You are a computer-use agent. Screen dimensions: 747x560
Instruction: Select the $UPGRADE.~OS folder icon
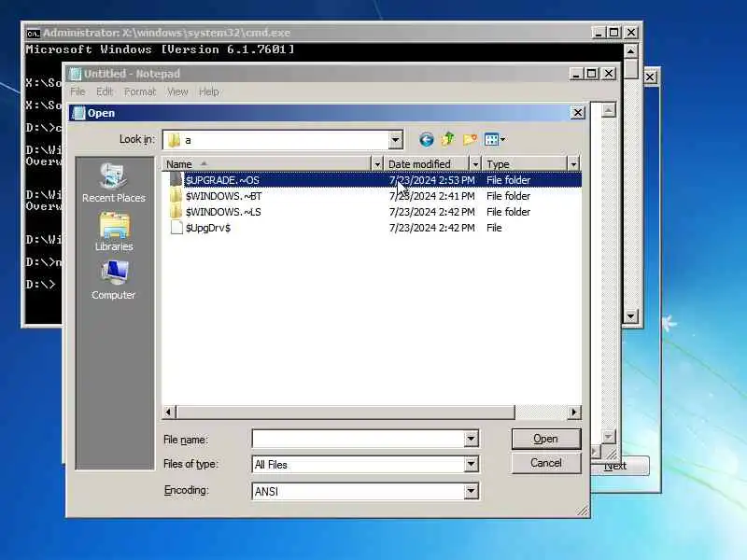click(x=176, y=180)
